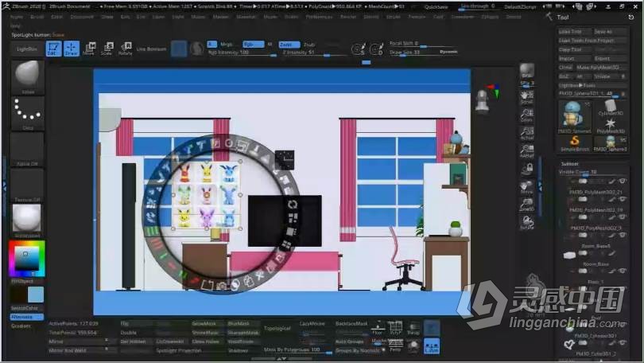Adjust the Focal Shift slider
This screenshot has height=363, width=644.
click(x=423, y=43)
